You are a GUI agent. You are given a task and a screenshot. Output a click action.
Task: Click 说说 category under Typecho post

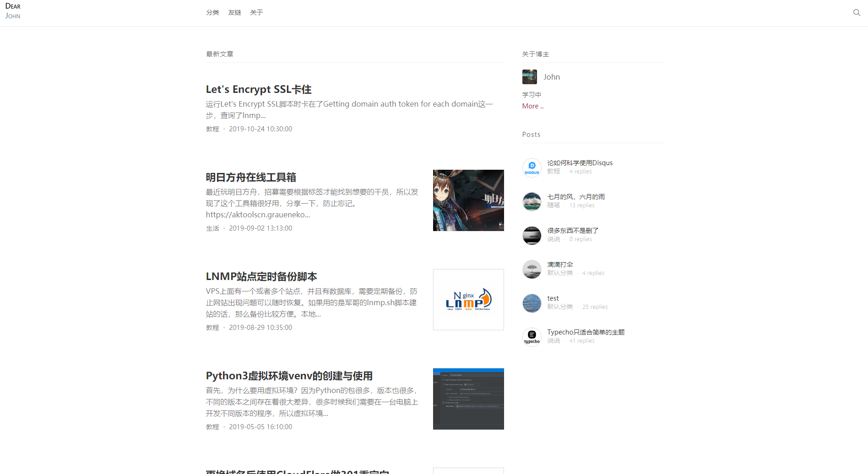[553, 340]
